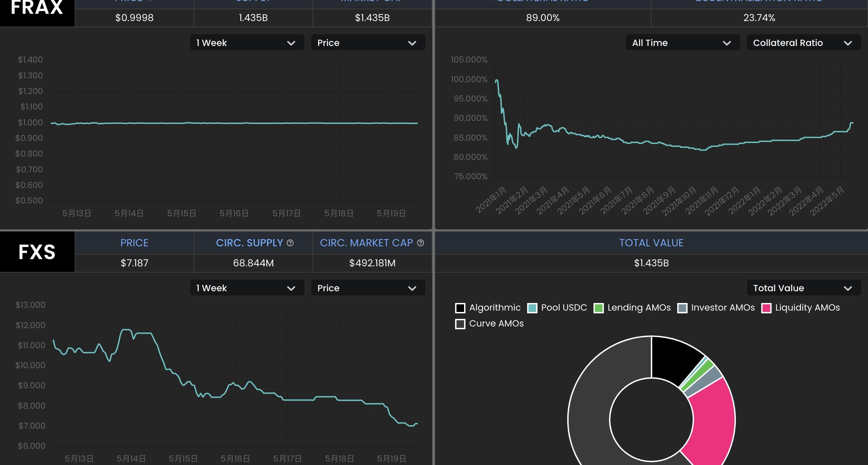The image size is (868, 465).
Task: Open the Collateral Ratio metric dropdown
Action: click(x=803, y=42)
